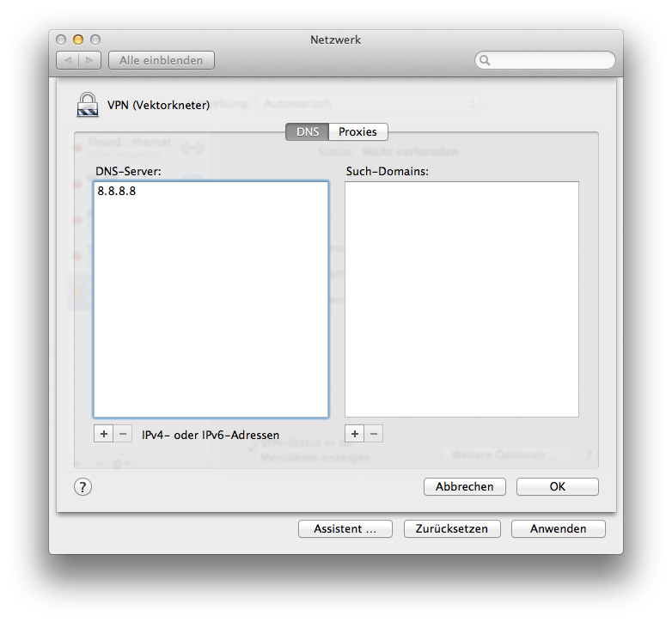Confirm the sheet with OK
This screenshot has height=622, width=672.
tap(557, 486)
